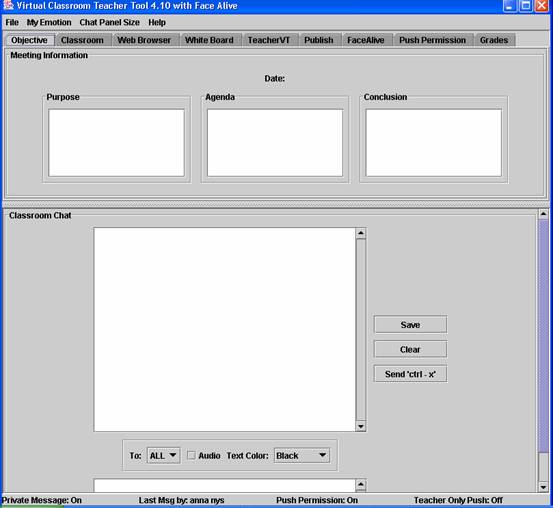
Task: Open the My Emotion menu
Action: tap(49, 23)
